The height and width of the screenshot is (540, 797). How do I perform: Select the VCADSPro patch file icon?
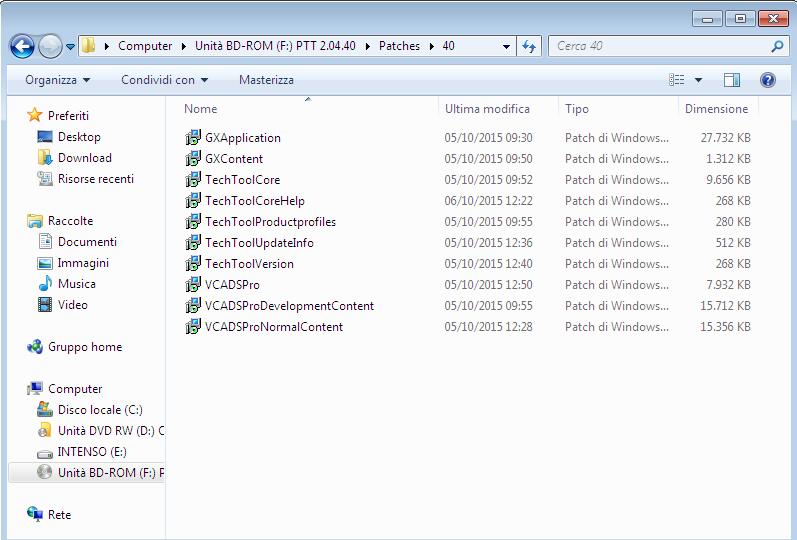[x=193, y=285]
